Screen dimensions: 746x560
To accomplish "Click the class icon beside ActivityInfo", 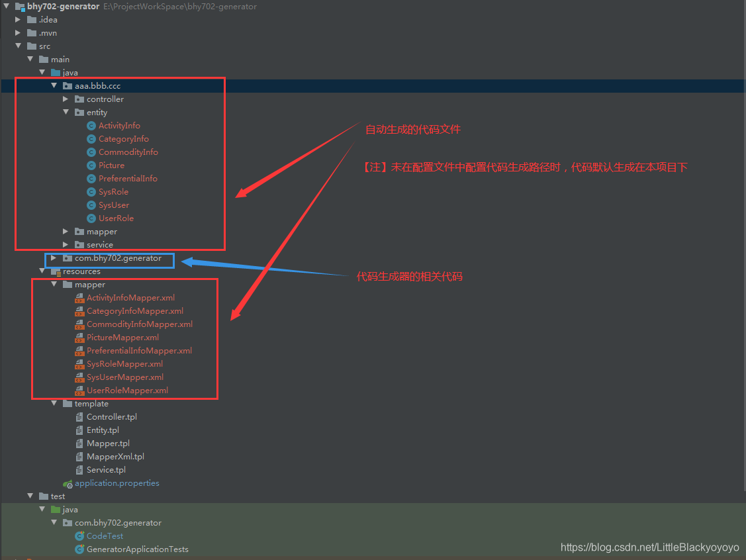I will pos(91,126).
